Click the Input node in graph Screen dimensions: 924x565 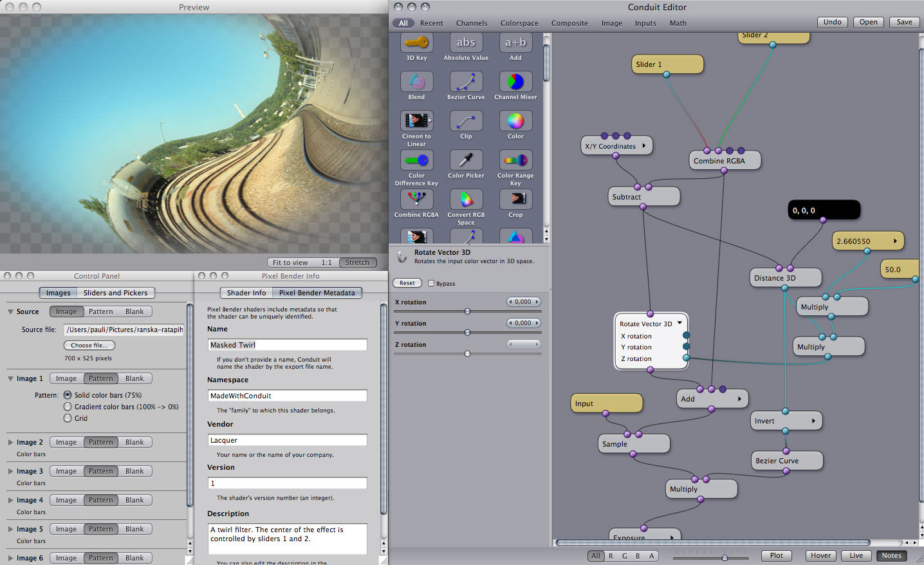click(x=607, y=403)
